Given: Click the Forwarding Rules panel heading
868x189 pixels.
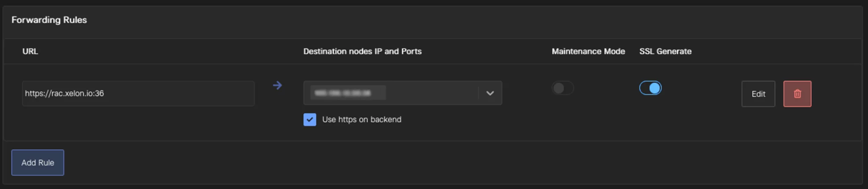Looking at the screenshot, I should click(x=49, y=20).
